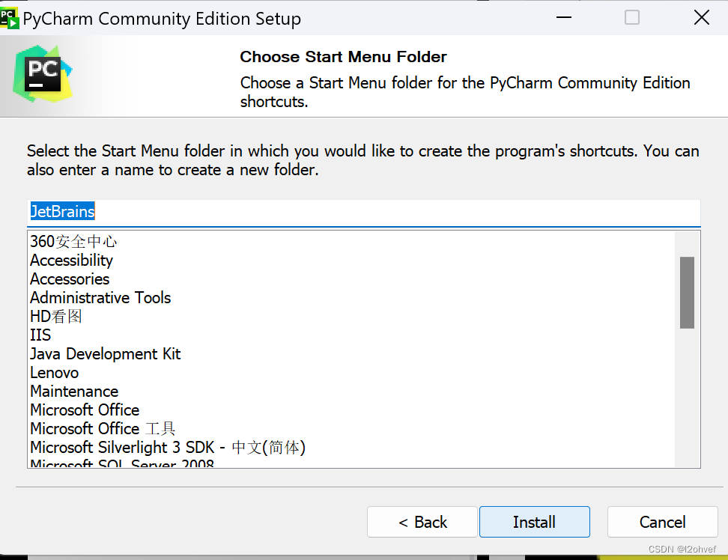Select the Maintenance folder
Image resolution: width=728 pixels, height=560 pixels.
tap(74, 391)
